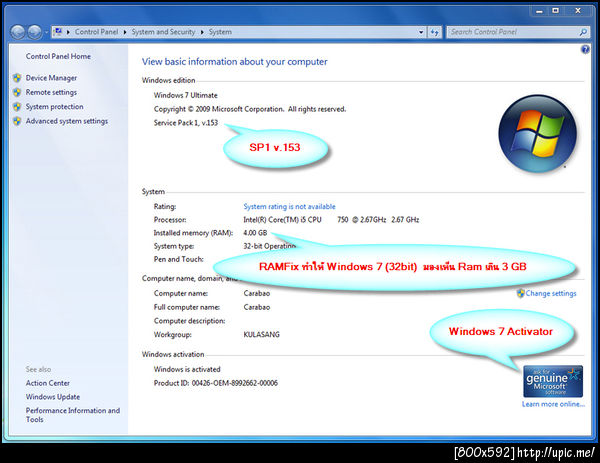Open Learn more online link
The height and width of the screenshot is (463, 600).
tap(553, 404)
